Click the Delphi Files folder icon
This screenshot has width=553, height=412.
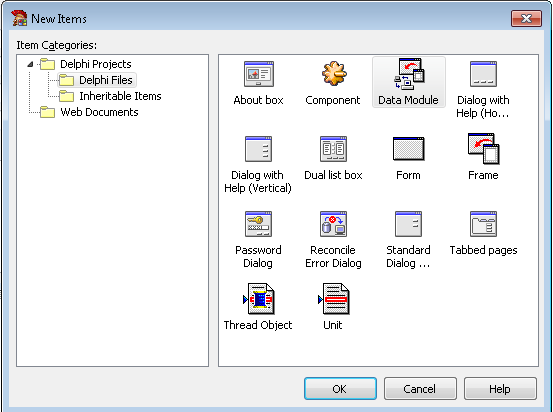coord(66,80)
